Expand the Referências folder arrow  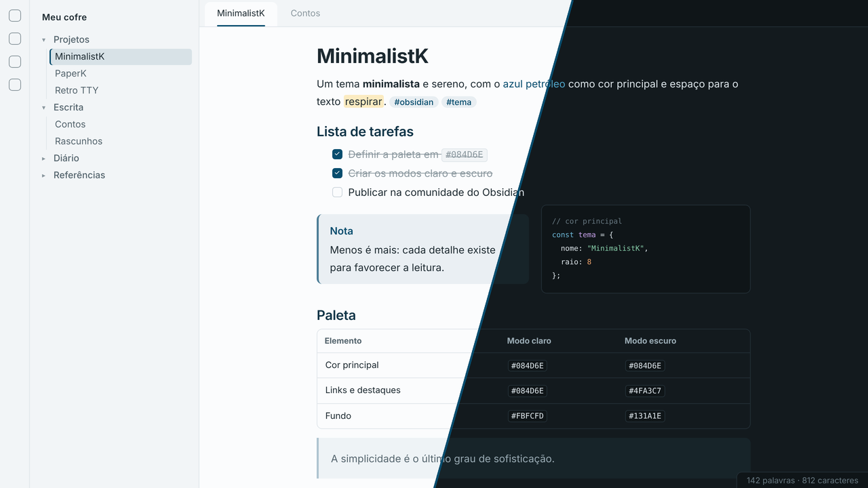click(x=44, y=176)
